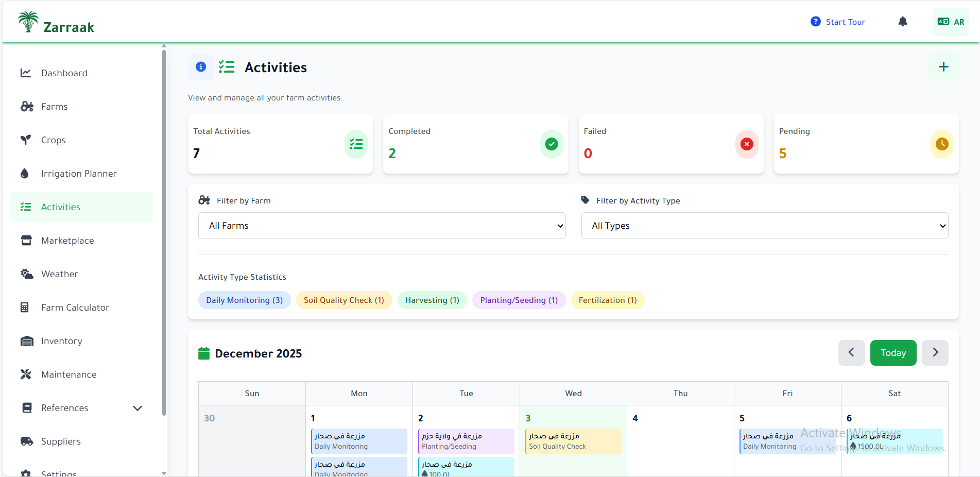Go to next month with right arrow

935,353
